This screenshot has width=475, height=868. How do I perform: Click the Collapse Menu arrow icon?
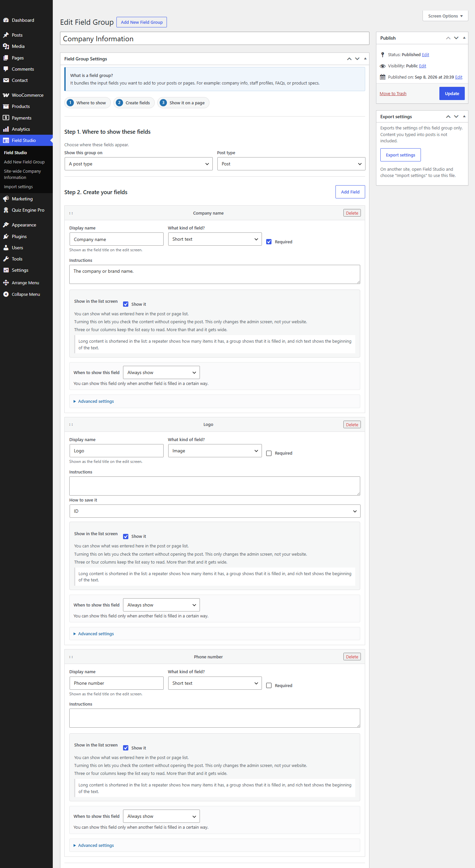(x=6, y=294)
